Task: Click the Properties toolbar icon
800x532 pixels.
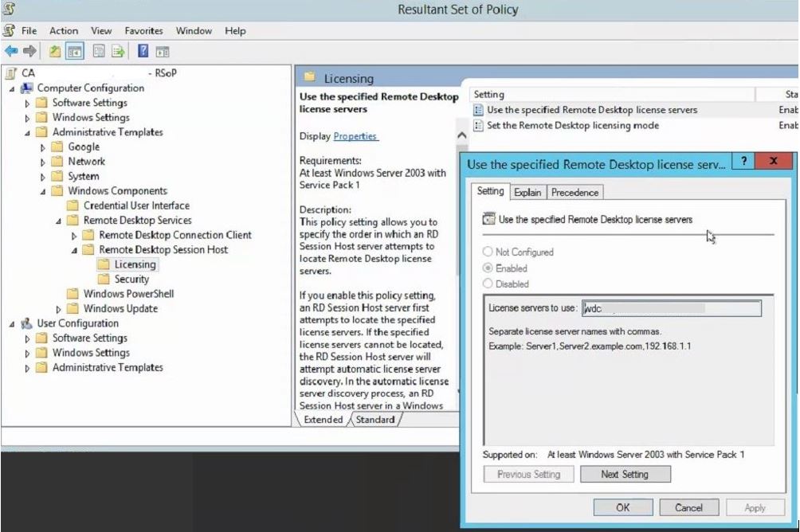Action: click(99, 51)
